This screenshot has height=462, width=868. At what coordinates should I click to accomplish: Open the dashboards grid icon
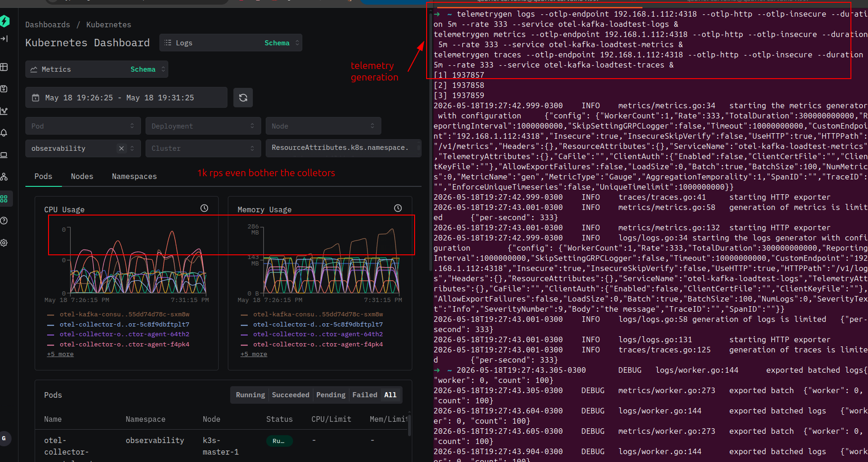click(4, 199)
